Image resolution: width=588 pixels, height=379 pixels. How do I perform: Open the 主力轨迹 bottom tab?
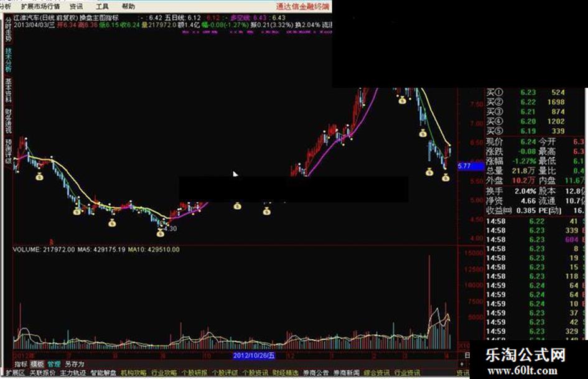(73, 373)
